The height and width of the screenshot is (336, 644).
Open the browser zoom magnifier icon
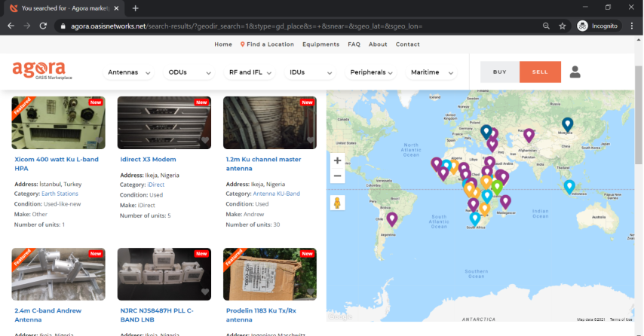546,26
